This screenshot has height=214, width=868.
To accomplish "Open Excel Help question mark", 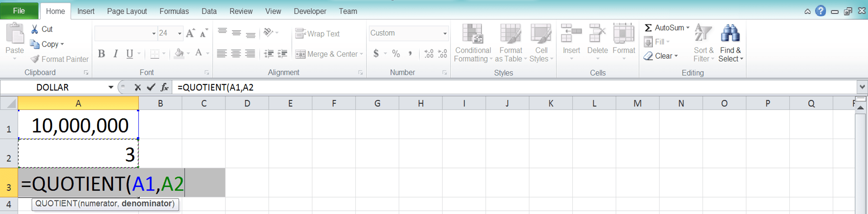I will pos(821,11).
